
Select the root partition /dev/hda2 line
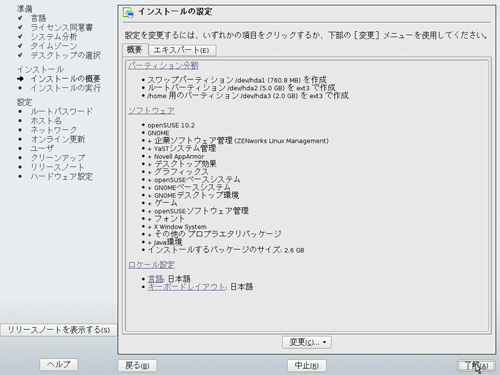[241, 88]
